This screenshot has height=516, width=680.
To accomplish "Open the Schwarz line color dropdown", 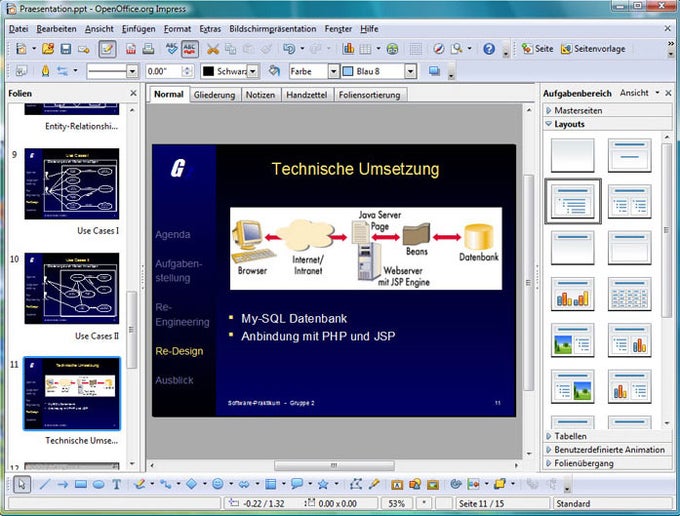I will [x=253, y=71].
